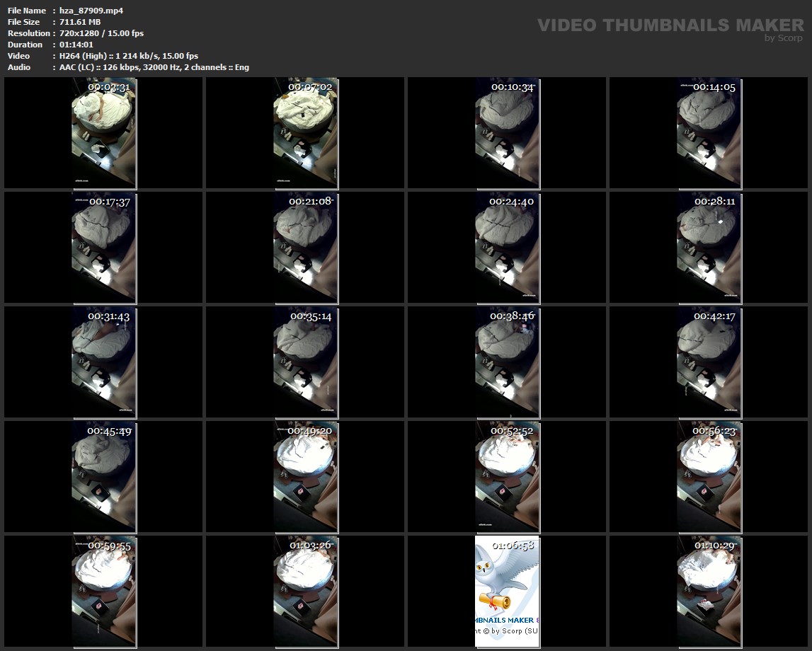The height and width of the screenshot is (651, 812).
Task: Select the thumbnail timestamped 00:07:02
Action: point(306,133)
